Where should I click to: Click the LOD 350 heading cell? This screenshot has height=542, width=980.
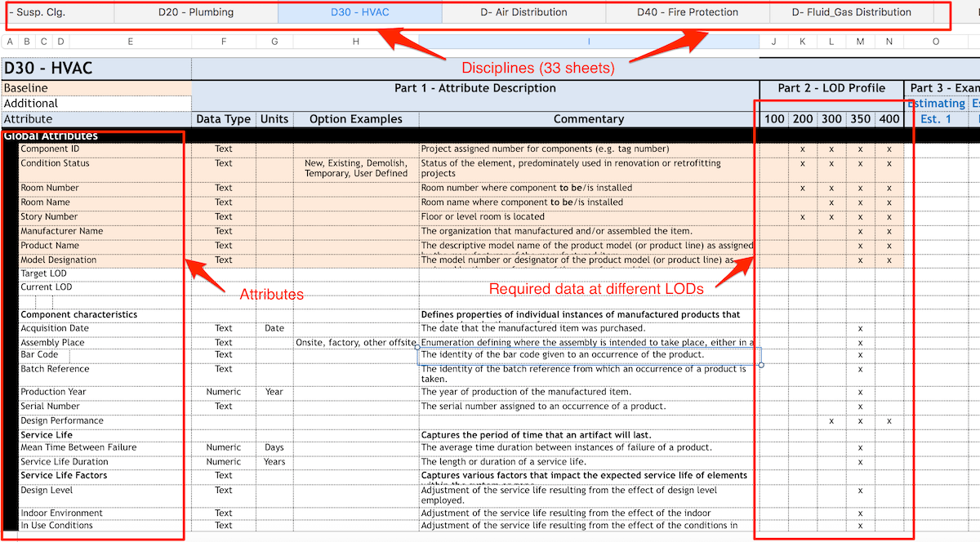861,119
